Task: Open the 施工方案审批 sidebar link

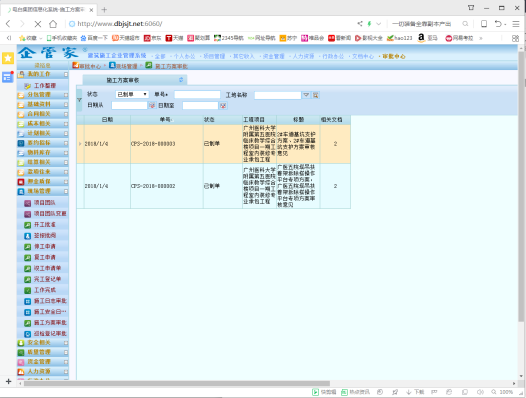Action: [x=50, y=323]
